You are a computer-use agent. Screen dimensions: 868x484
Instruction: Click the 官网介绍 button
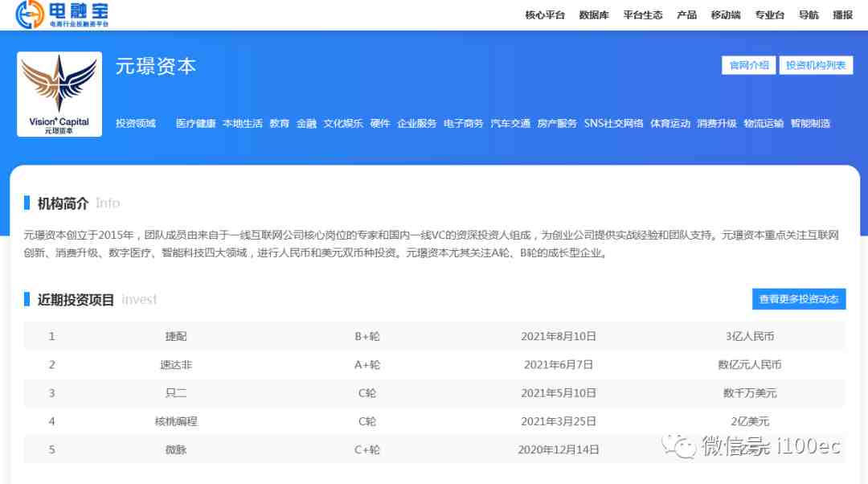pos(748,65)
